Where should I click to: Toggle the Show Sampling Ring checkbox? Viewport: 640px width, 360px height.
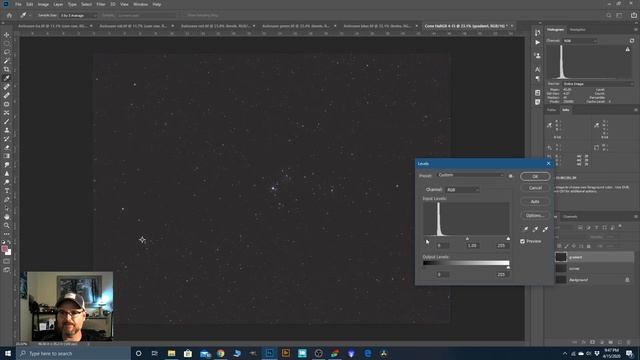pos(183,15)
